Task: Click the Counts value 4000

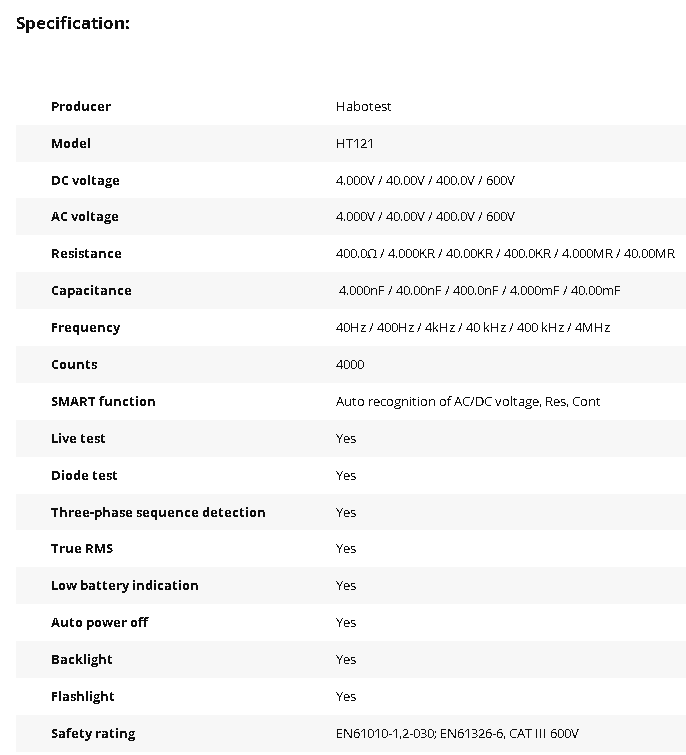Action: point(350,365)
